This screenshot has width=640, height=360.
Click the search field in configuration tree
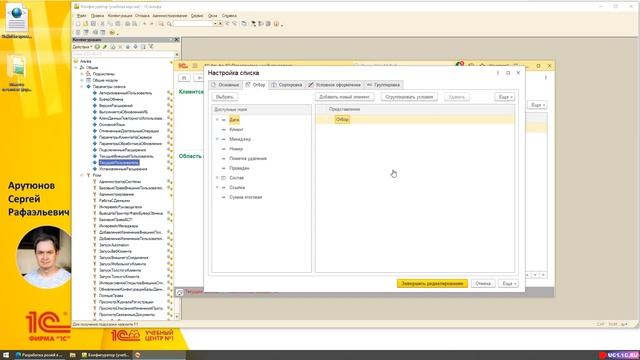click(123, 54)
